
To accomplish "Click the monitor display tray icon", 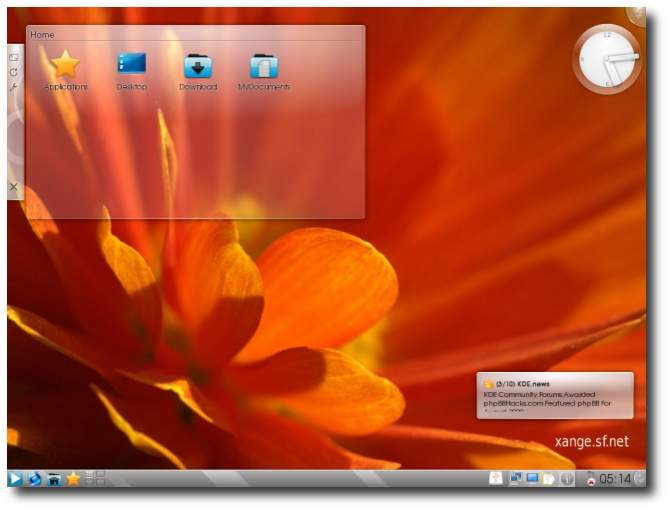I will click(x=532, y=478).
